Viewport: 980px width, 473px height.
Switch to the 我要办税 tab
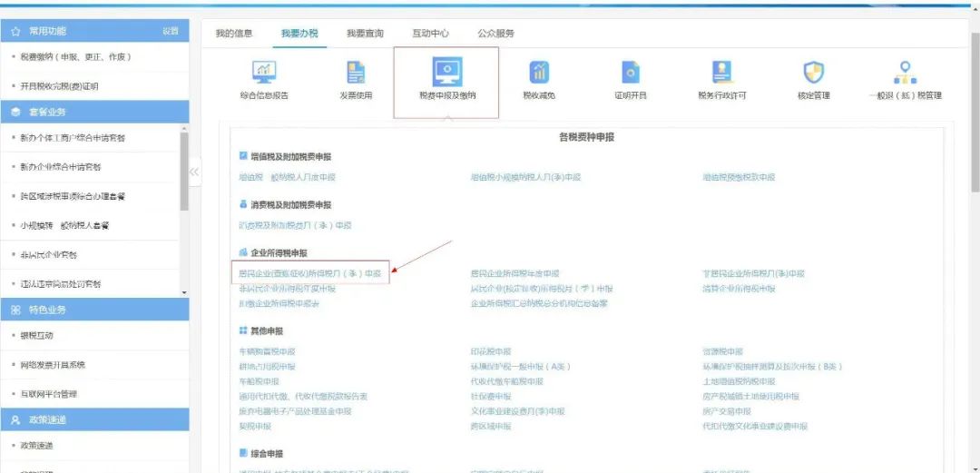pyautogui.click(x=299, y=34)
